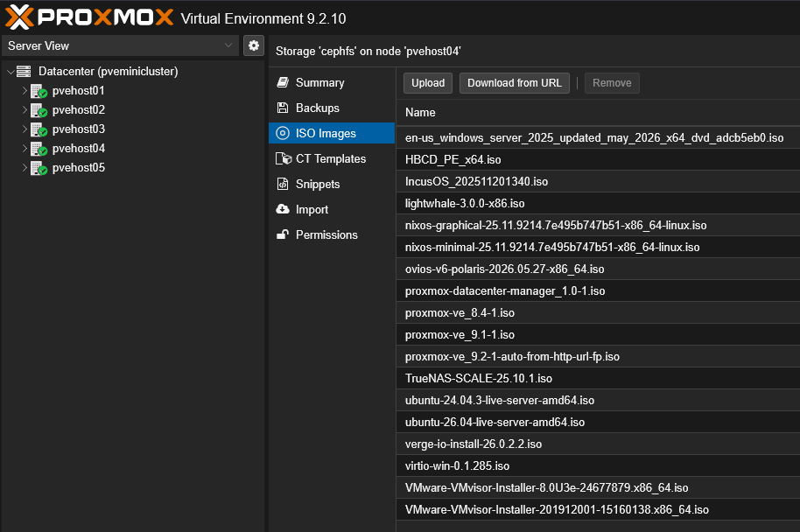Click the Datacenter server rack icon
Screen dimensions: 800x532
(24, 72)
